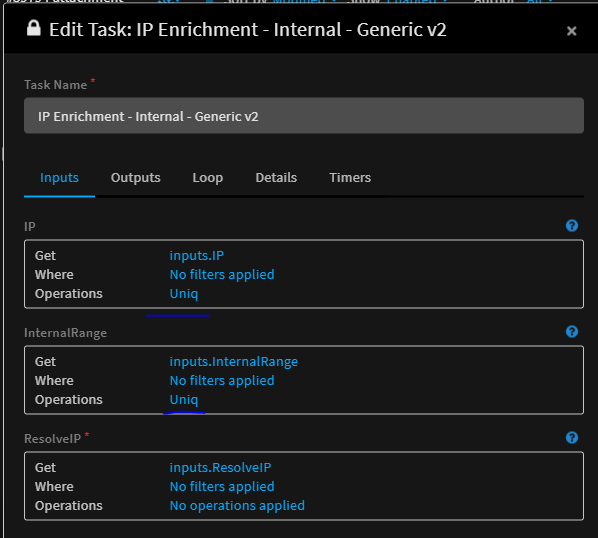Click the lock icon beside Edit Task title
Viewport: 598px width, 538px height.
[34, 28]
